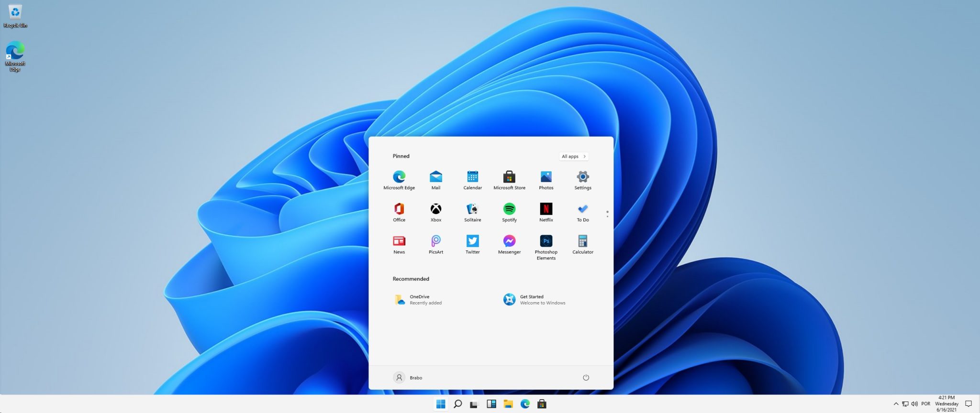Open the clock and date flyout
Viewport: 980px width, 413px height.
tap(946, 404)
